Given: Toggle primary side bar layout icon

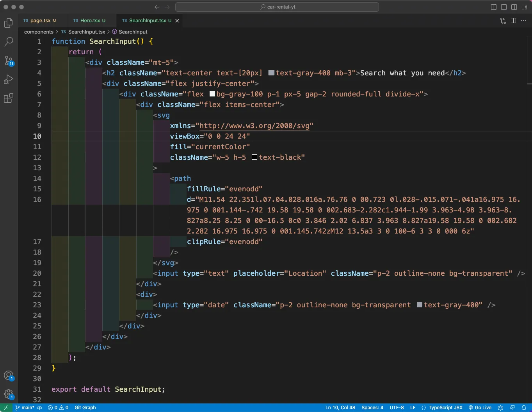Looking at the screenshot, I should pyautogui.click(x=494, y=7).
